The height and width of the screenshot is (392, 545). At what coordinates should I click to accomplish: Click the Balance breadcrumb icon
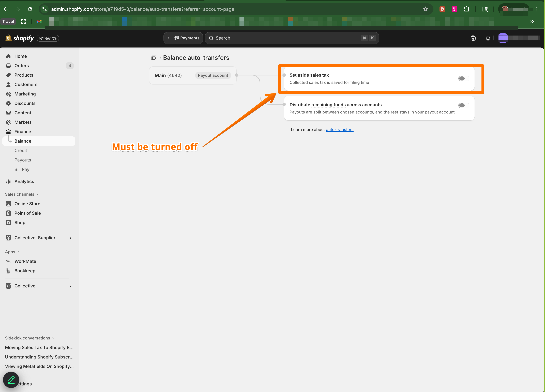tap(154, 58)
